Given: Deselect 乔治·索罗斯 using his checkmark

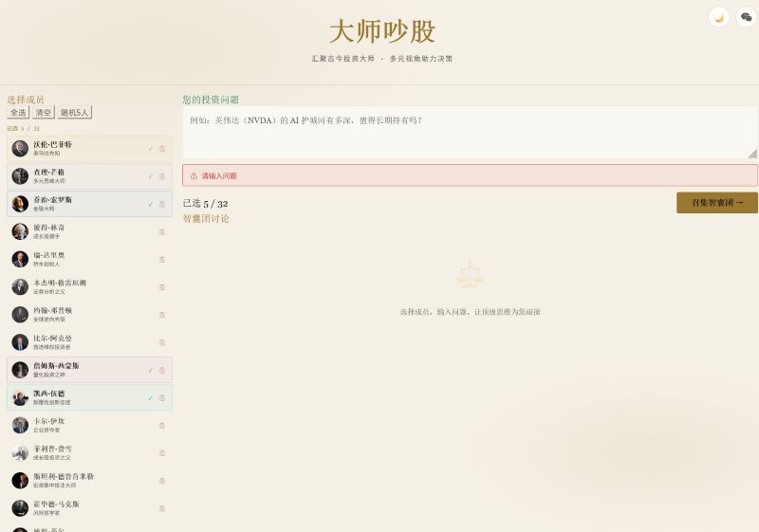Looking at the screenshot, I should pos(151,204).
